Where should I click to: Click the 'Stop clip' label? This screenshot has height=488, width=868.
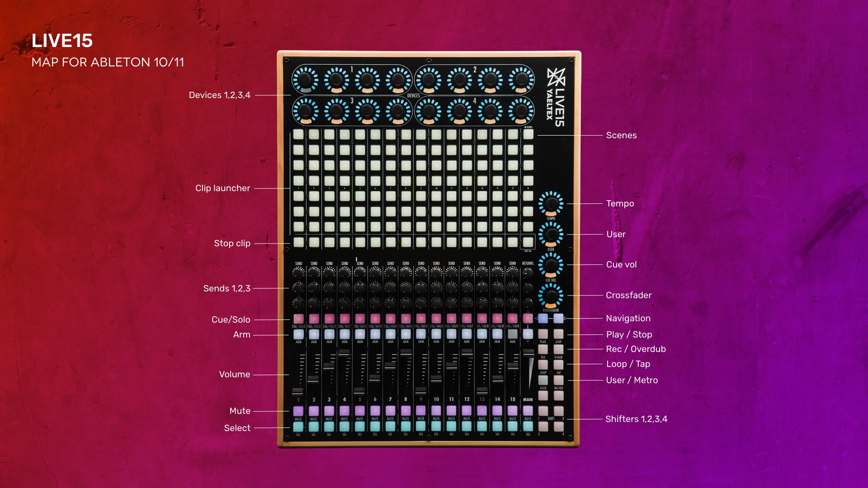[232, 243]
